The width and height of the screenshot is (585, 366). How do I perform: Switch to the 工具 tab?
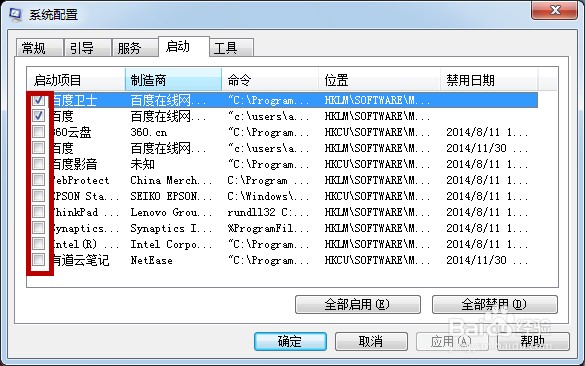[x=231, y=48]
